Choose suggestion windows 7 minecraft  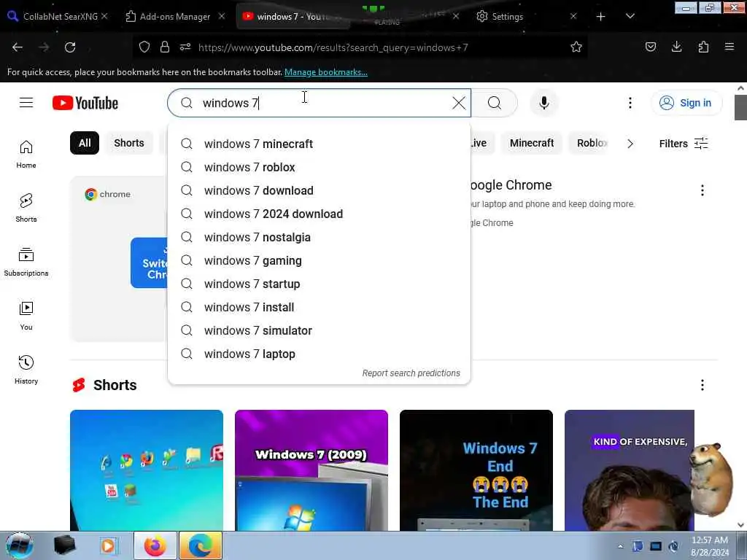point(320,144)
